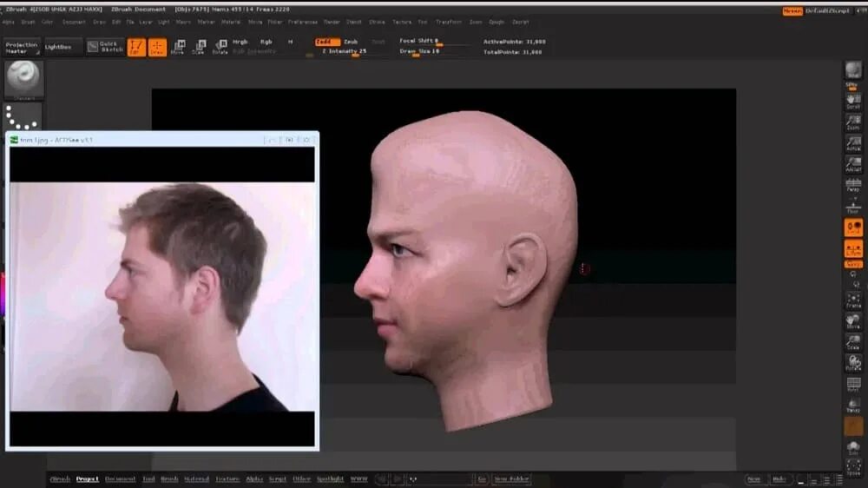Toggle Zsub sculpting mode
Viewport: 868px width, 488px height.
coord(351,41)
